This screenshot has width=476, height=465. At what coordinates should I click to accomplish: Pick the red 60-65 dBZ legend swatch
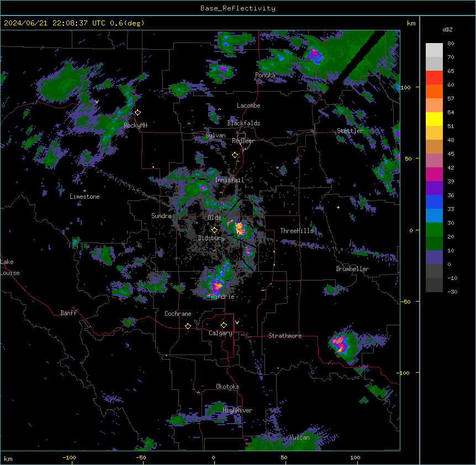coord(434,78)
